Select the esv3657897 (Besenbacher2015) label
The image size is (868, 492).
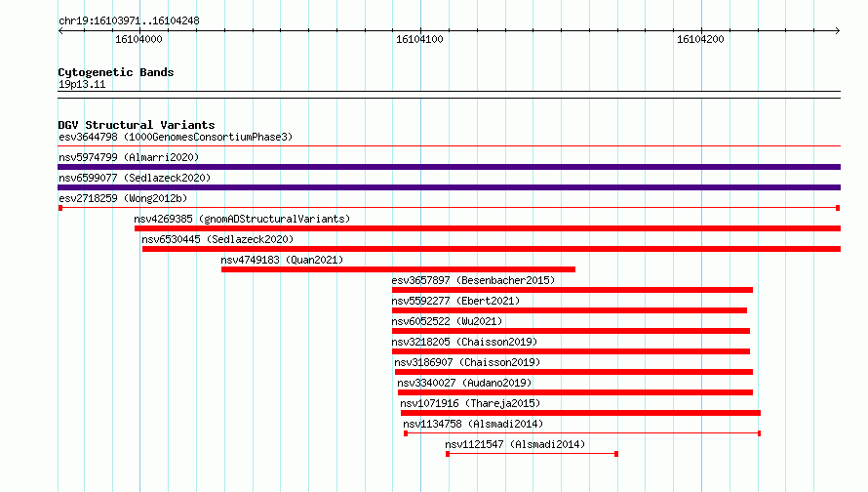(473, 280)
